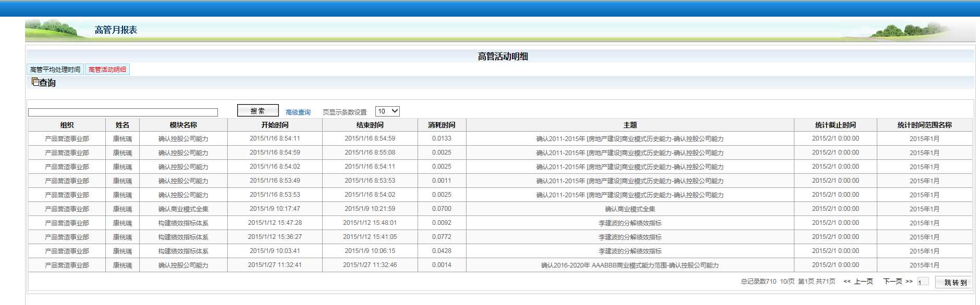Click the 组织 column header

[x=67, y=125]
